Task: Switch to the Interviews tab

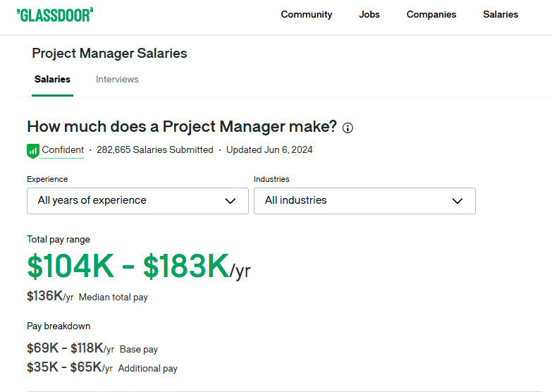Action: click(x=117, y=79)
